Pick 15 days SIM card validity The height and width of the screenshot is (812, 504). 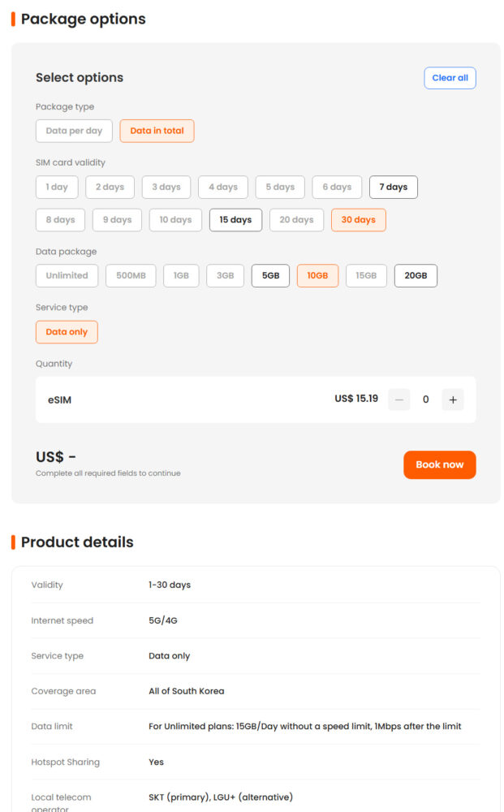[x=235, y=220]
